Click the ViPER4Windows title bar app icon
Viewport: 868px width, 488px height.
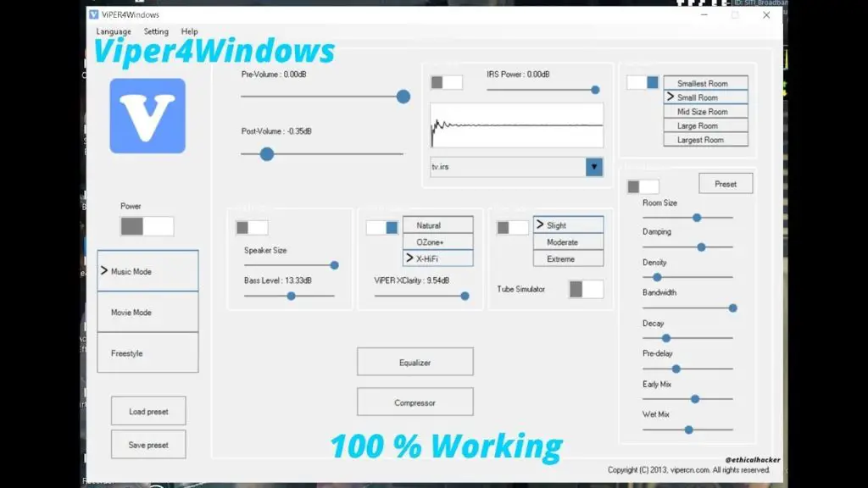point(93,14)
